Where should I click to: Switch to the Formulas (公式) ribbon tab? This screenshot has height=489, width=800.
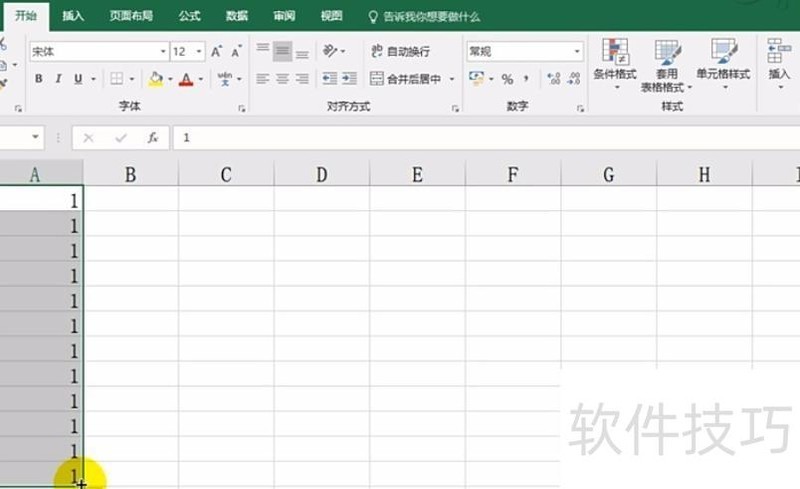click(189, 16)
